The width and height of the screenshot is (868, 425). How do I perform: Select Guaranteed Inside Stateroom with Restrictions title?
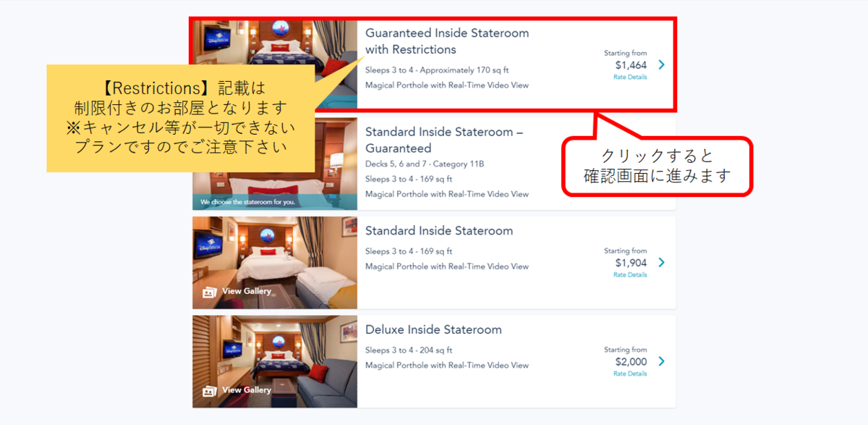pyautogui.click(x=447, y=41)
